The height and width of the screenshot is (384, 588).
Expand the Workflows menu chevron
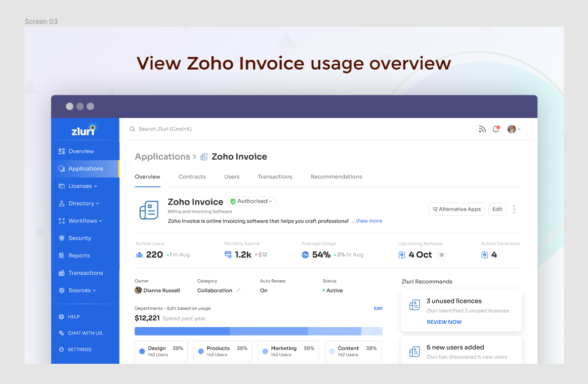pyautogui.click(x=100, y=221)
